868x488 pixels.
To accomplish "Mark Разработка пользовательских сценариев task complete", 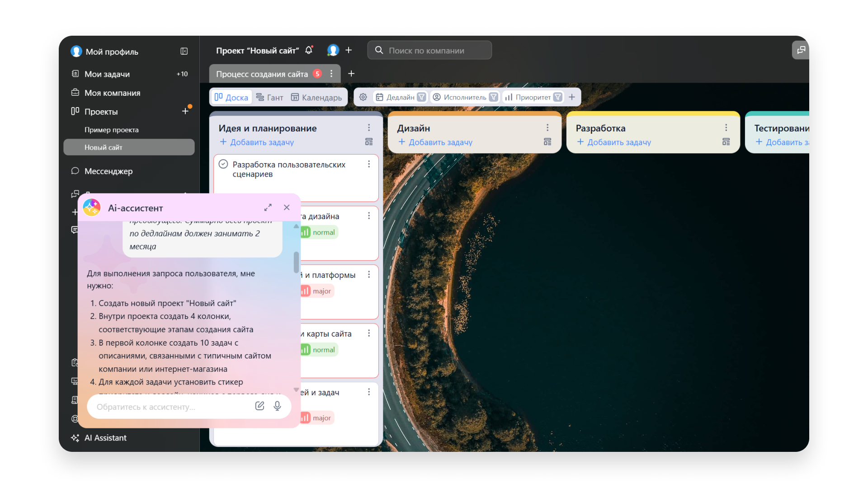I will click(223, 164).
